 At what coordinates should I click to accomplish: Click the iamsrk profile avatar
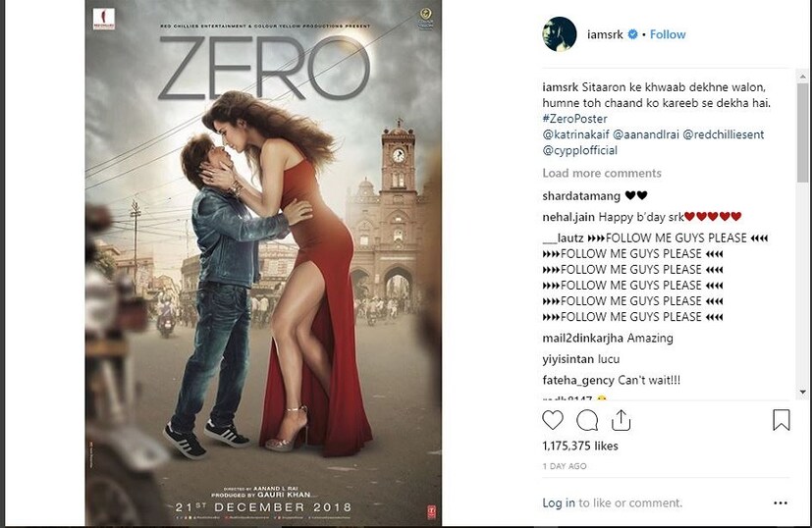point(559,34)
